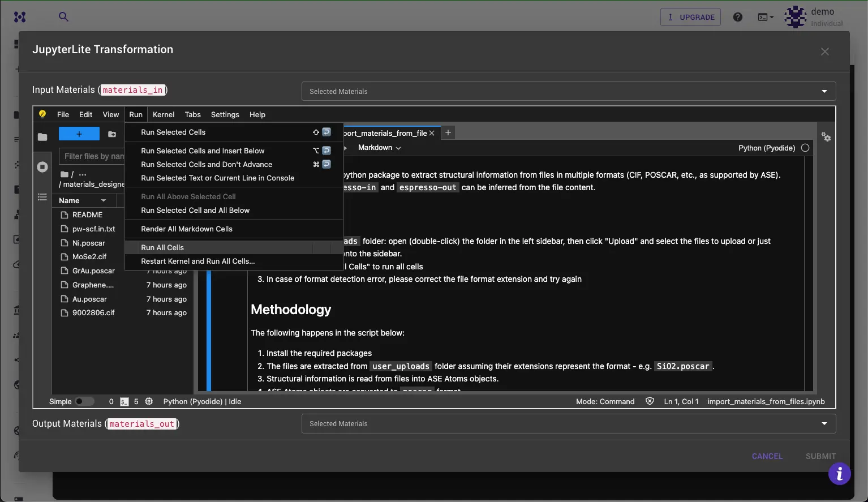Open a new launcher with the blue plus
The width and height of the screenshot is (868, 502).
[x=79, y=134]
